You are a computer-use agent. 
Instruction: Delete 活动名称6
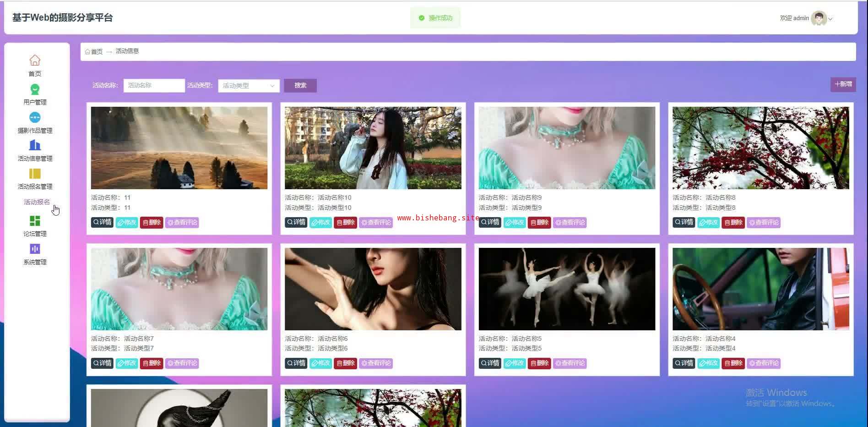[x=345, y=363]
